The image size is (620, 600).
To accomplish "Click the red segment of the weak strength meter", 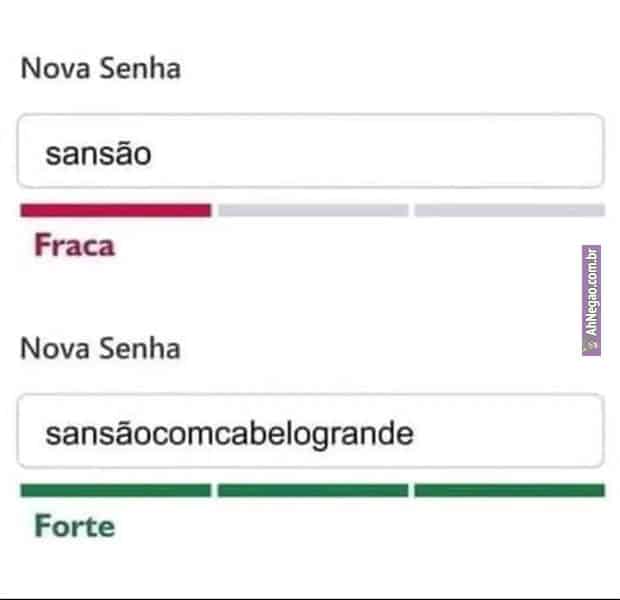I will click(x=115, y=210).
